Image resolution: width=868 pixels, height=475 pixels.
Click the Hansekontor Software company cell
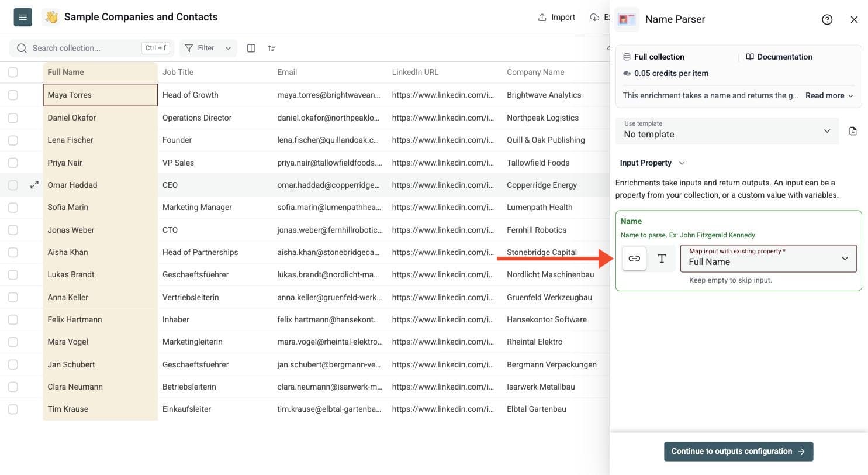[555, 319]
